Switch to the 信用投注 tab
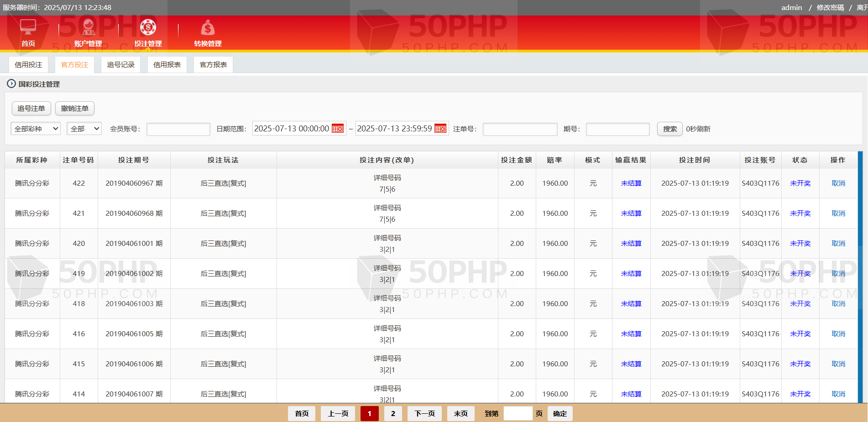This screenshot has width=868, height=422. (x=28, y=65)
